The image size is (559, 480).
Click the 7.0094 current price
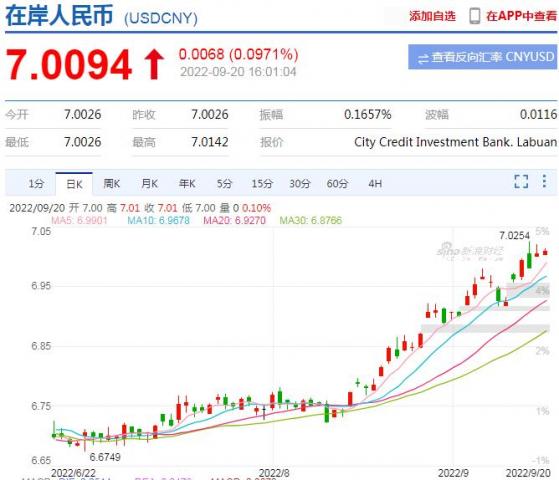click(x=68, y=65)
